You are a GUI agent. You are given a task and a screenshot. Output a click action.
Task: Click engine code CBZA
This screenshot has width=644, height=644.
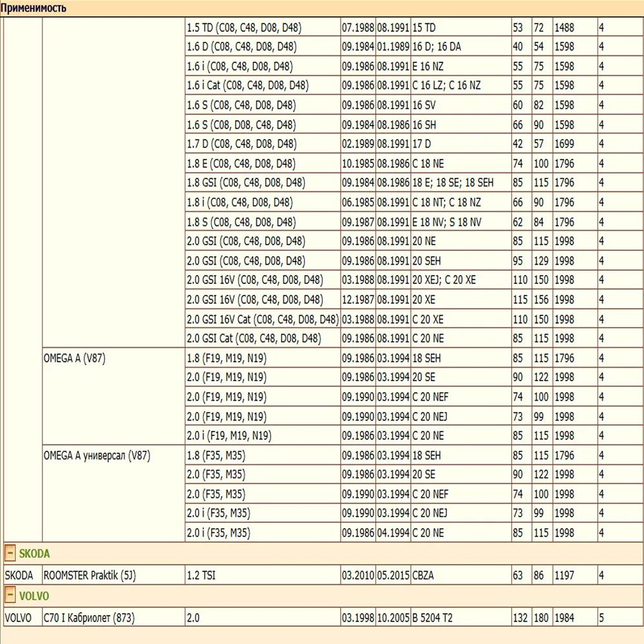(x=423, y=575)
